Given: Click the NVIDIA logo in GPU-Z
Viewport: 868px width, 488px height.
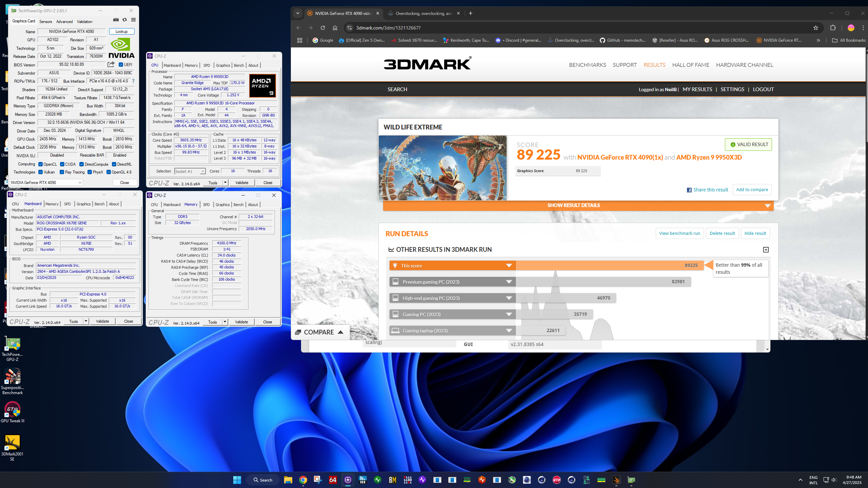Looking at the screenshot, I should coord(121,48).
